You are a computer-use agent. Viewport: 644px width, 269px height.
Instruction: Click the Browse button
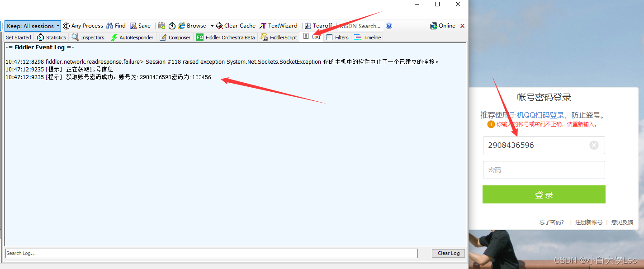pos(192,26)
